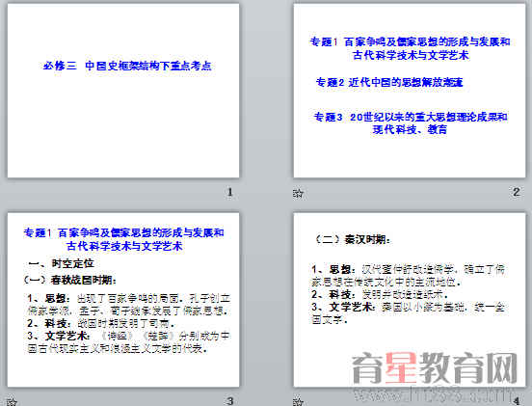Click the 科技:战国时期发明了司南 line

101,323
